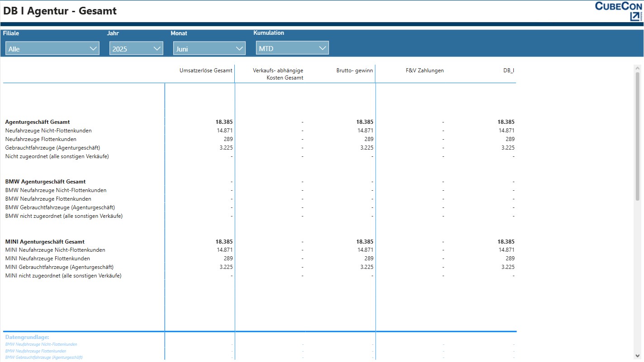
Task: Open the Filiale dropdown showing Alle
Action: (52, 49)
